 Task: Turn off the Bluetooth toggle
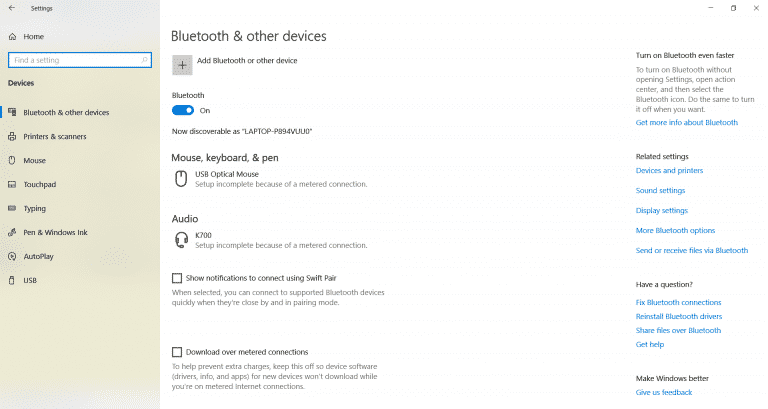183,110
